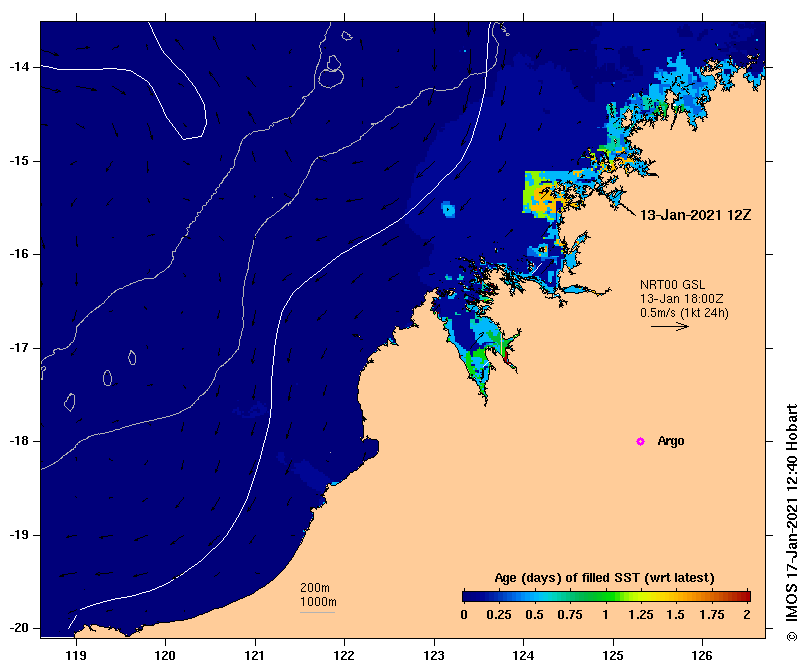Click longitude label '125'

613,655
